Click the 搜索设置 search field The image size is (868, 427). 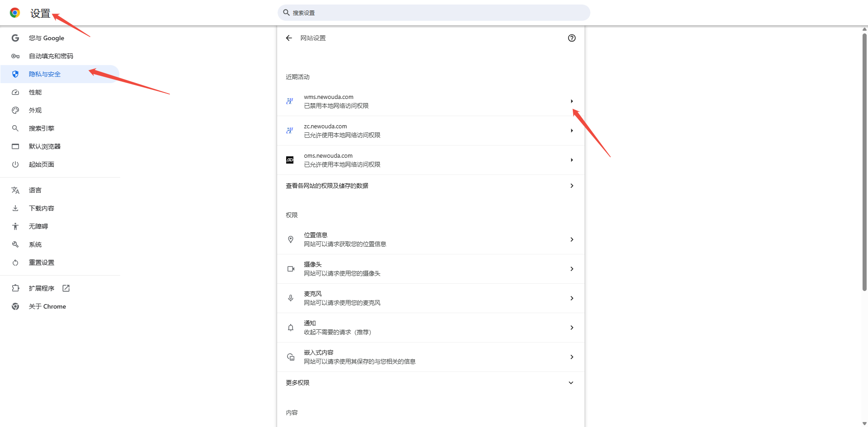[434, 13]
